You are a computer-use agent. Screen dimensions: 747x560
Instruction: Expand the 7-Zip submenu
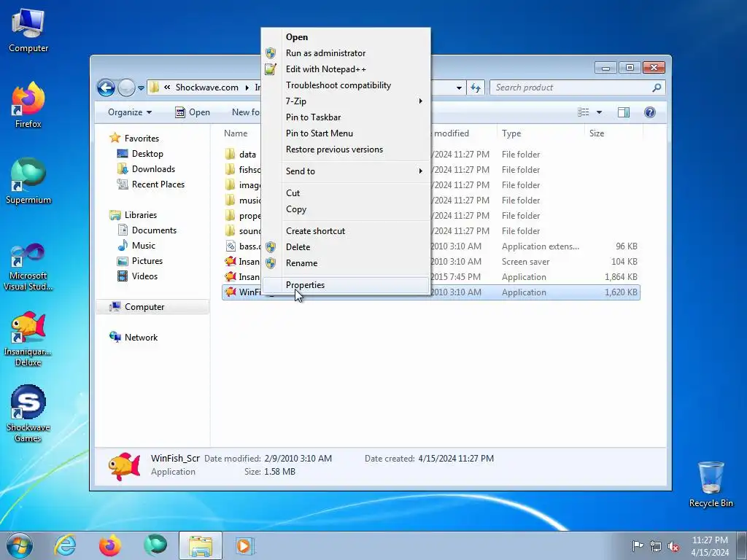click(x=346, y=101)
